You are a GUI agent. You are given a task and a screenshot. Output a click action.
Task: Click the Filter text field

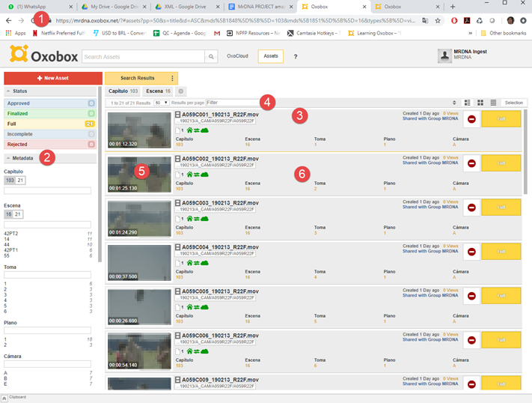point(233,103)
